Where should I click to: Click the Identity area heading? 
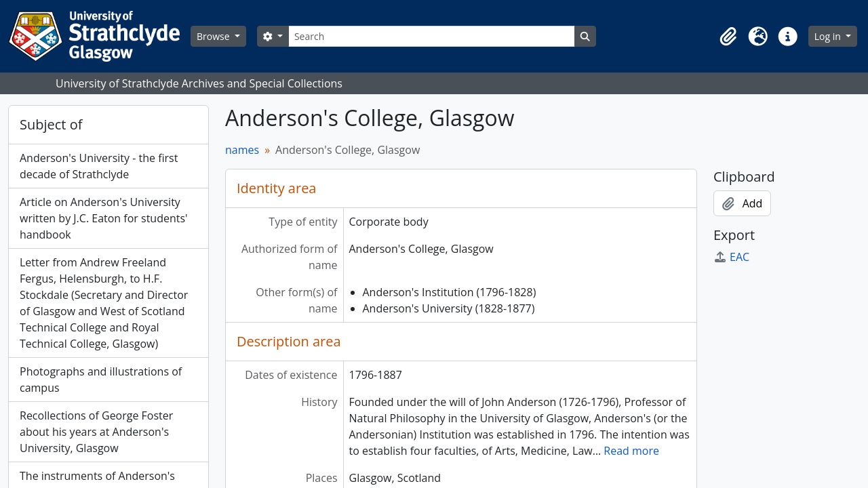click(x=276, y=188)
